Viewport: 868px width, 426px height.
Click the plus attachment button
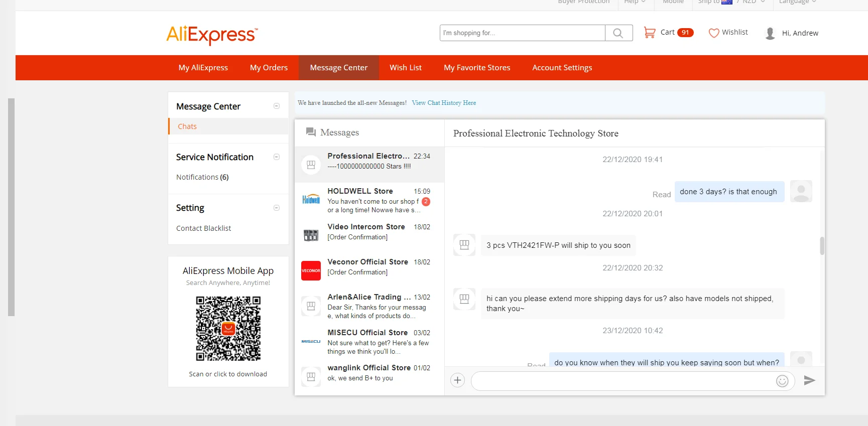pos(458,380)
